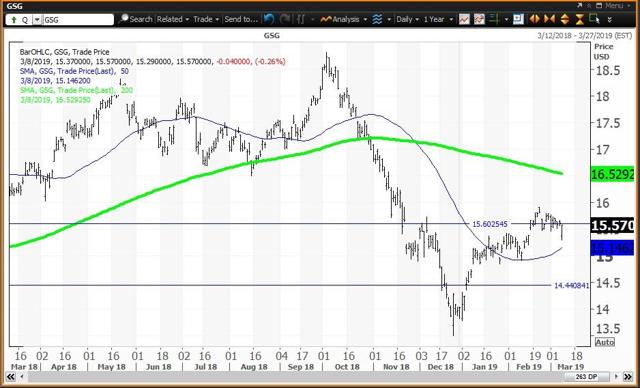Click the Auto scale button
The image size is (640, 388).
click(x=604, y=342)
